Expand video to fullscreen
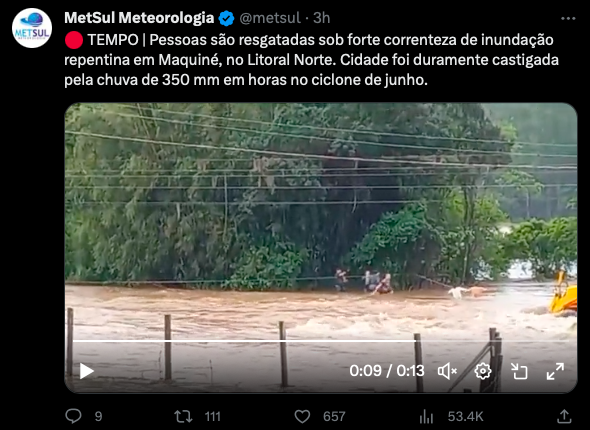This screenshot has height=430, width=590. pos(555,371)
